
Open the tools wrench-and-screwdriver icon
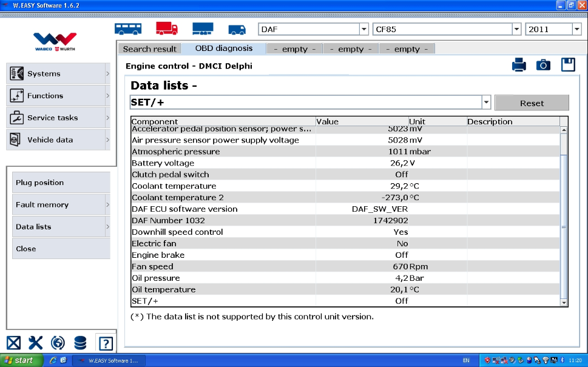coord(36,343)
